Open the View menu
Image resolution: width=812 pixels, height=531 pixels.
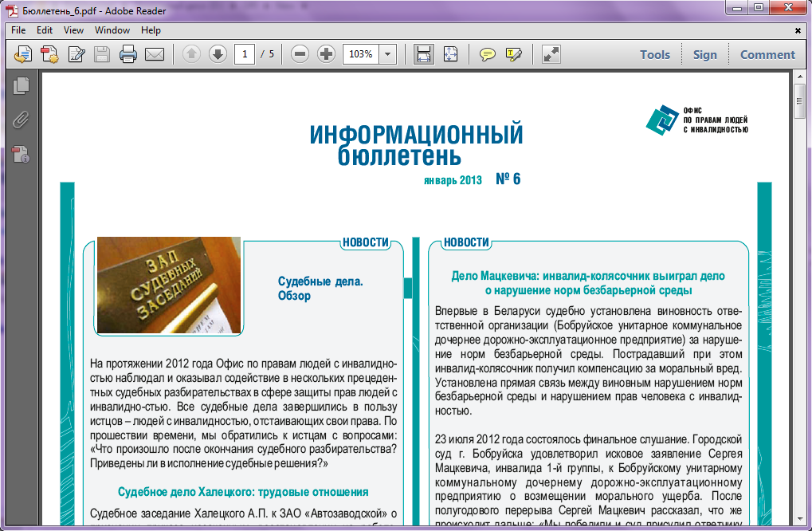73,30
